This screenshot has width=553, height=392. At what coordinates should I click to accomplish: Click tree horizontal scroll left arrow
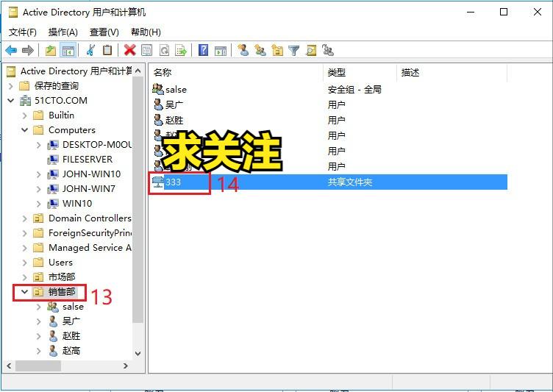(x=9, y=366)
